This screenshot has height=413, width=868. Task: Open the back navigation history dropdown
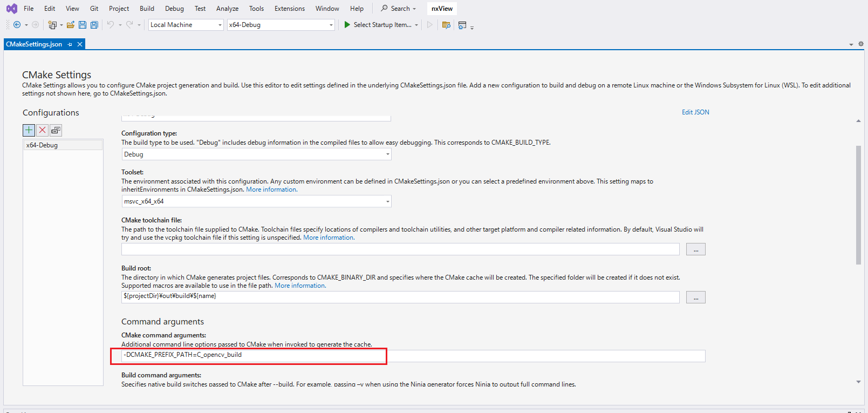click(x=26, y=25)
